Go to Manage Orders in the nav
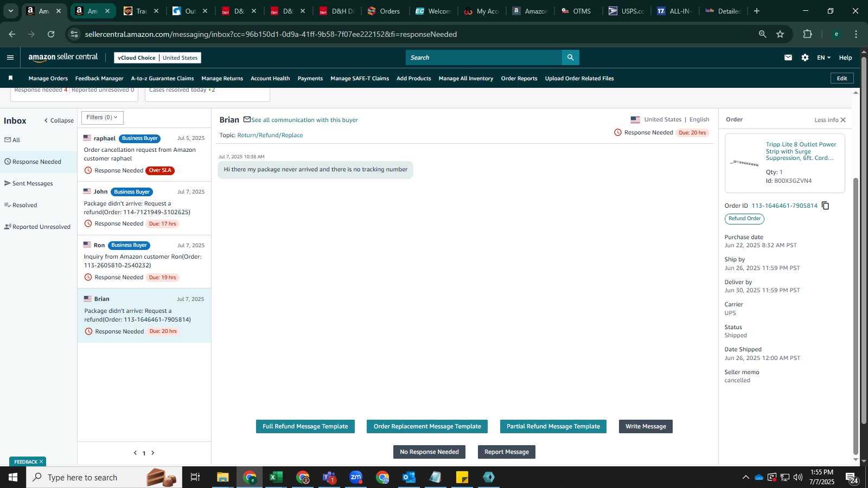 [48, 78]
